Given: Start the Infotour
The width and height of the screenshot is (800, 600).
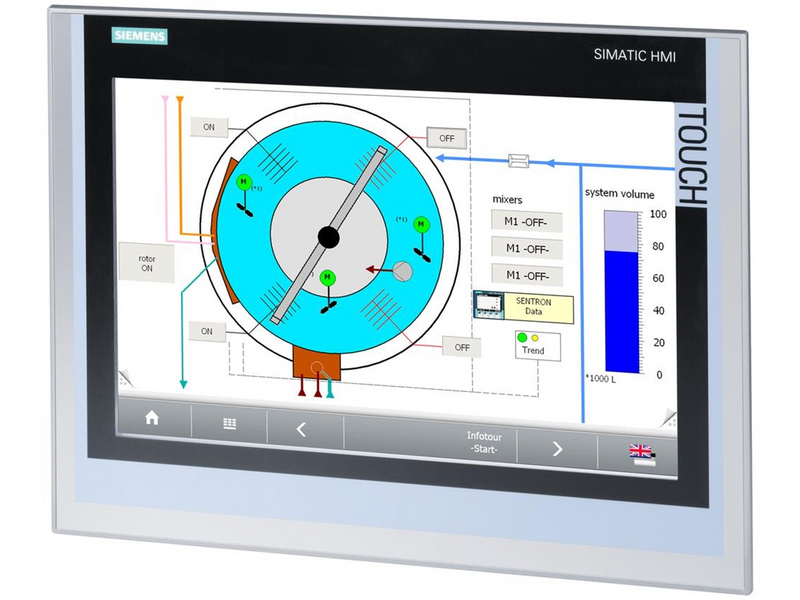Looking at the screenshot, I should [484, 443].
